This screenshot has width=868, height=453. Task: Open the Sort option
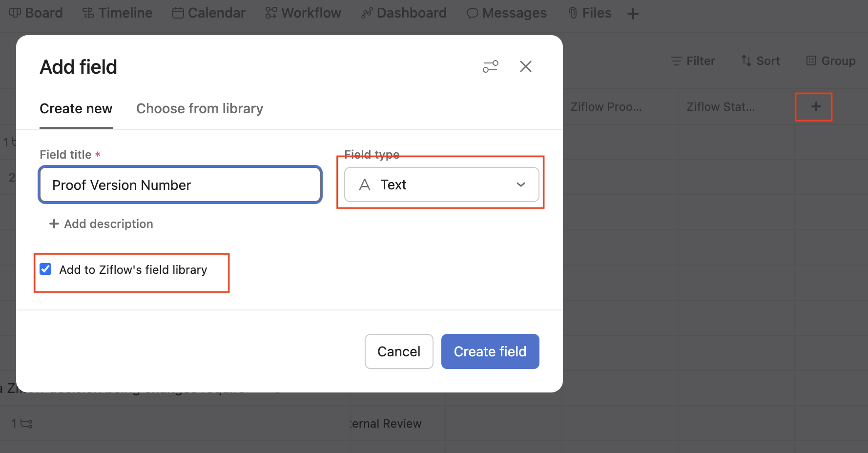761,61
